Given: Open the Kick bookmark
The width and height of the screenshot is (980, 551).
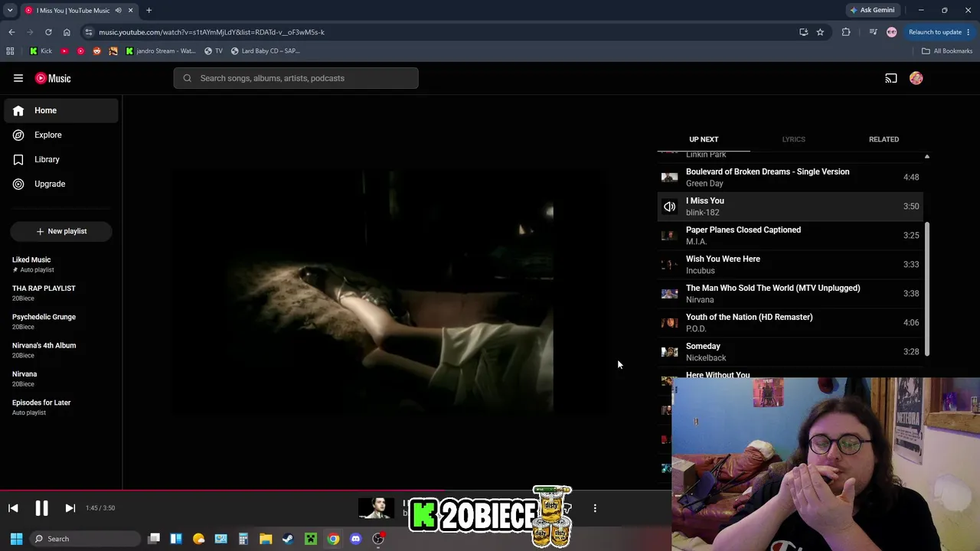Looking at the screenshot, I should click(41, 51).
